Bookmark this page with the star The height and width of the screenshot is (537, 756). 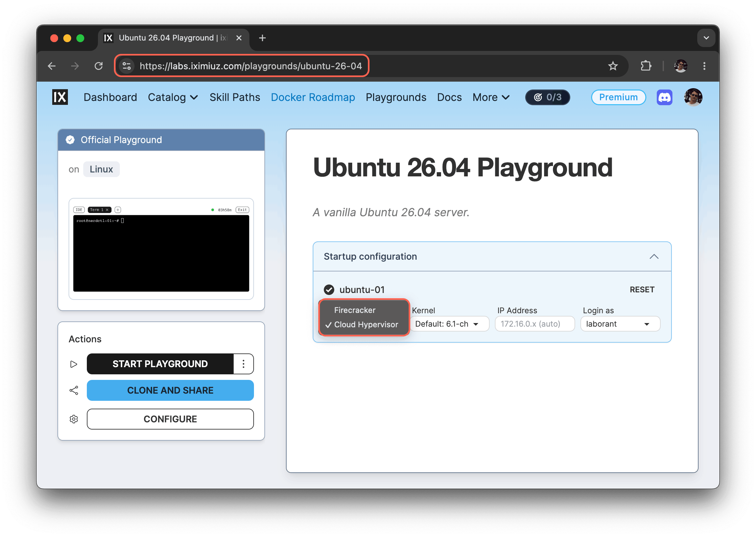click(613, 66)
